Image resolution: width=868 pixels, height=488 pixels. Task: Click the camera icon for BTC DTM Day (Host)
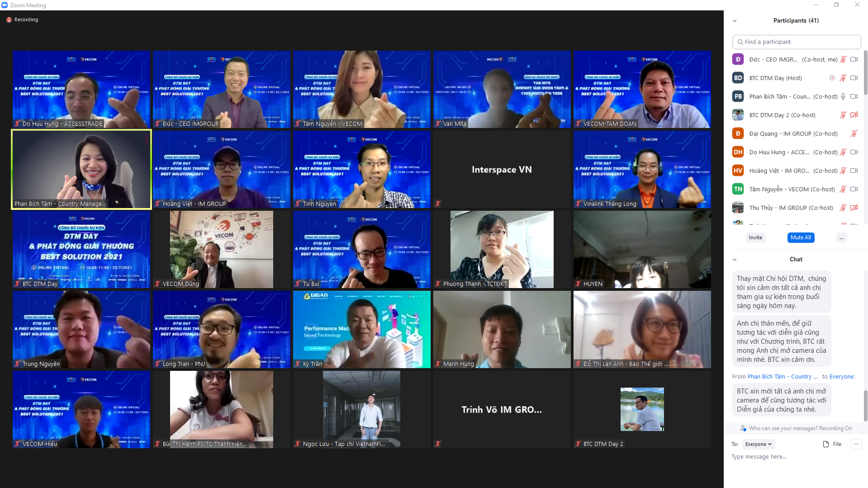854,78
